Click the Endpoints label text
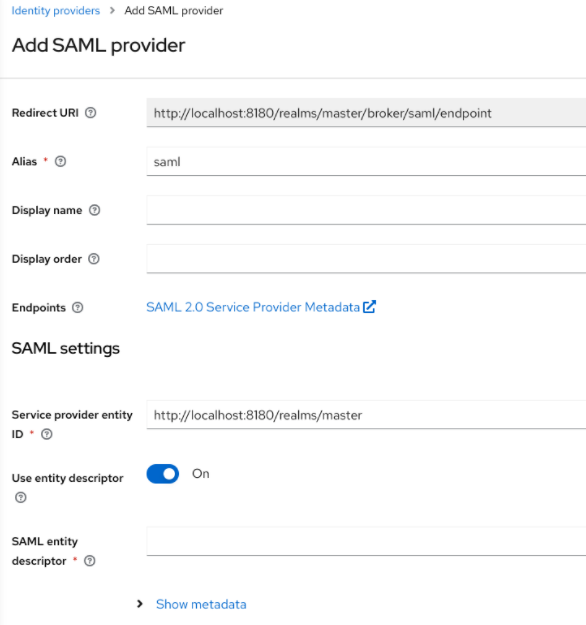This screenshot has height=625, width=586. [39, 308]
